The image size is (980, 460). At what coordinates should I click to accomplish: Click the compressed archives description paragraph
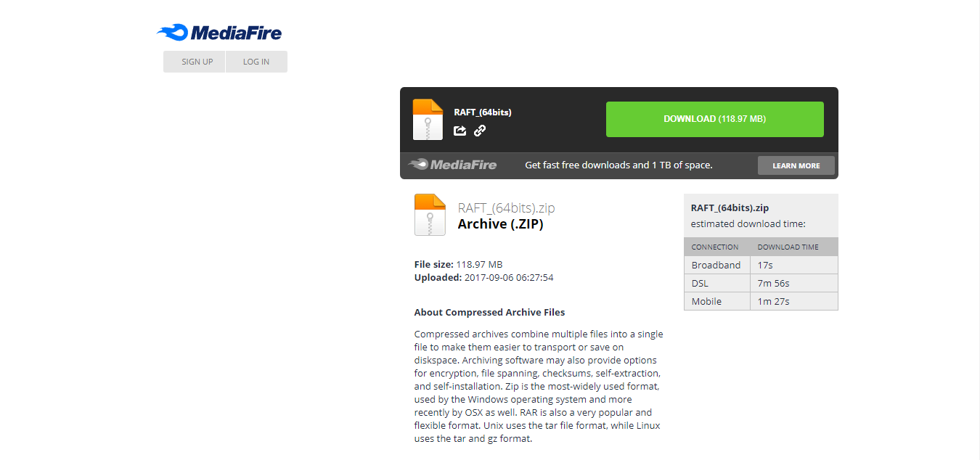click(538, 387)
